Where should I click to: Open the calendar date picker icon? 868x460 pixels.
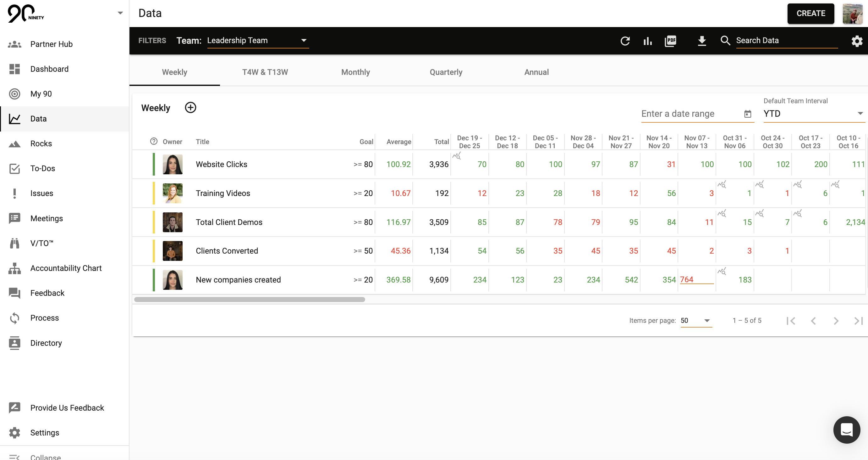[x=747, y=114]
